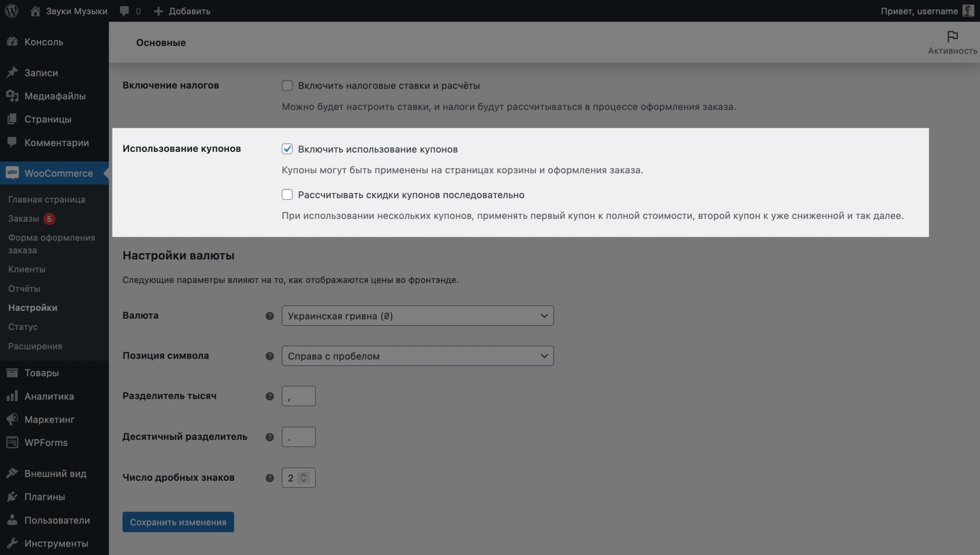Viewport: 980px width, 555px height.
Task: Open the comments bubble icon in admin bar
Action: [124, 11]
